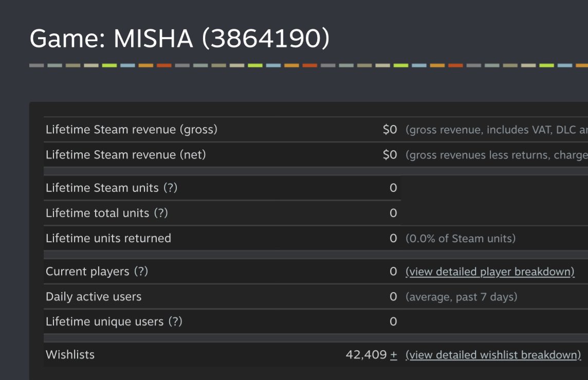Select the Daily active users label

click(94, 297)
